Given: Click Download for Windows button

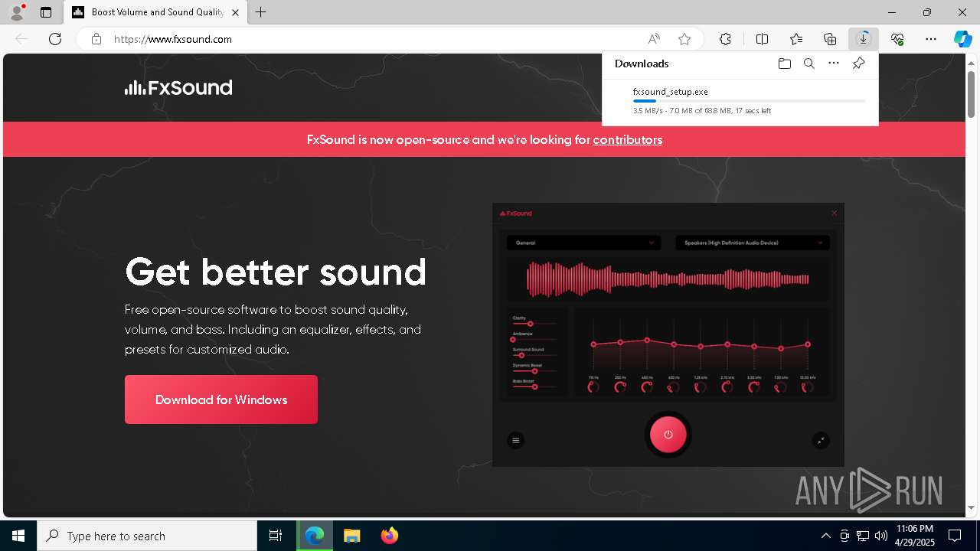Looking at the screenshot, I should (221, 399).
